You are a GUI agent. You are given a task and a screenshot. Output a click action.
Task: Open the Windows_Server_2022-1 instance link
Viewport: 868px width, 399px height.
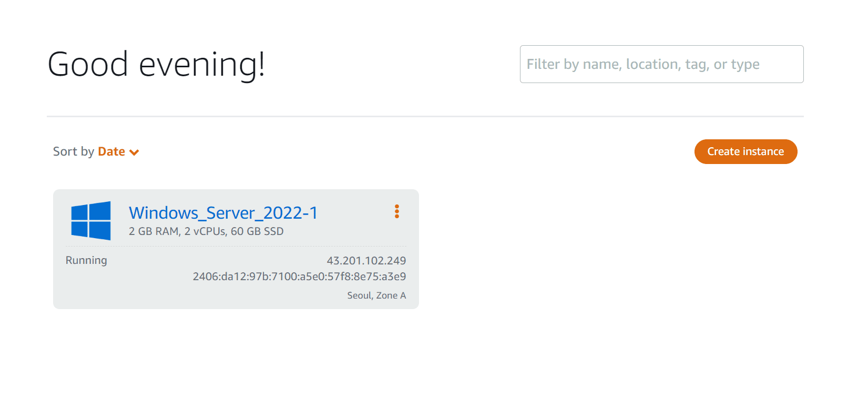223,213
